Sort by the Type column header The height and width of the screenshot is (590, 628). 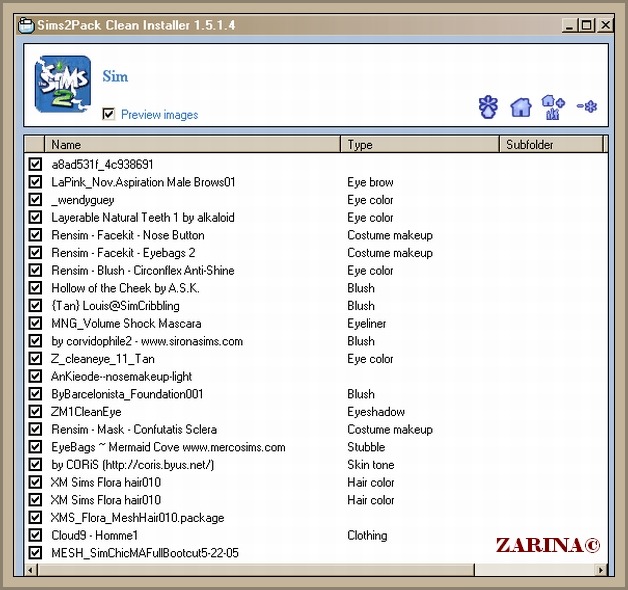pyautogui.click(x=420, y=144)
